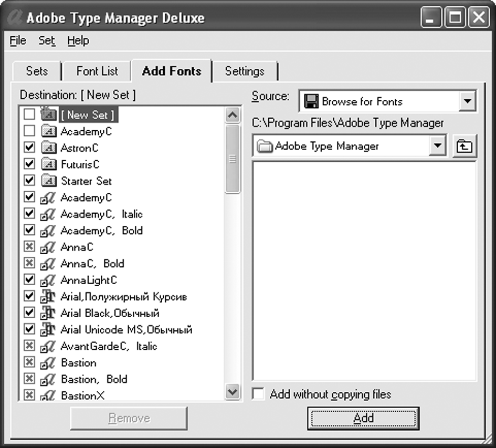Select the AcademyC, Italic font row
The height and width of the screenshot is (448, 496).
point(101,214)
